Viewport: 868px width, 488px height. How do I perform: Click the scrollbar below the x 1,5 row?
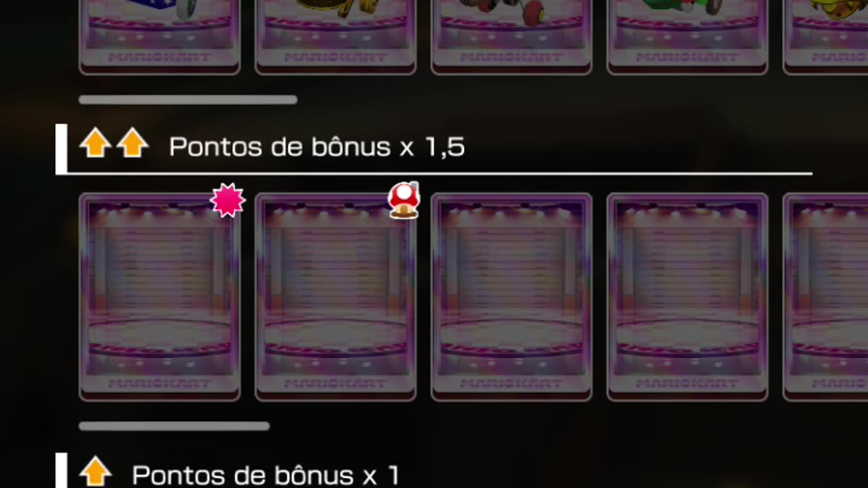(x=174, y=426)
